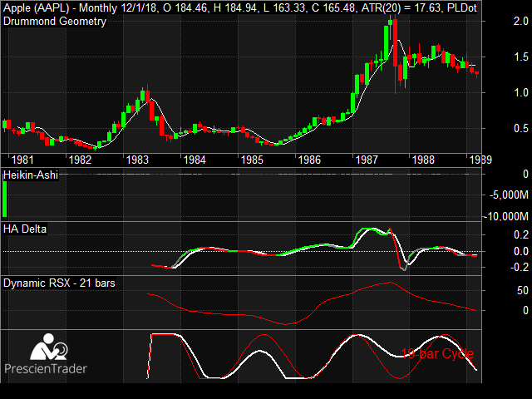The height and width of the screenshot is (399, 532).
Task: Click the Heikin-Ashi panel label
Action: click(31, 175)
